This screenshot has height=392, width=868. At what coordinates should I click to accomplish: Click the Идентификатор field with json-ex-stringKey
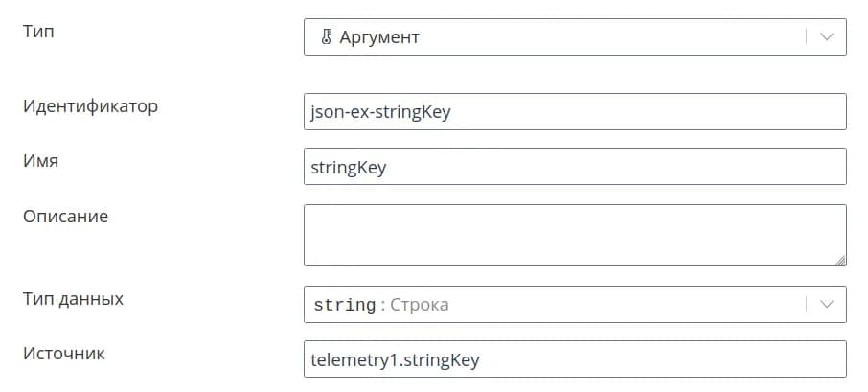(575, 111)
